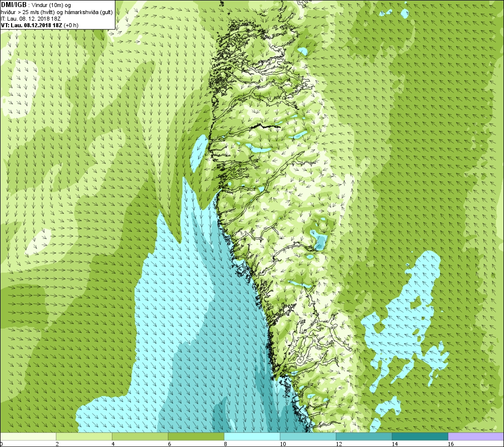504x447 pixels.
Task: Choose the 14–16 m/s dark teal legend swatch
Action: (x=420, y=436)
